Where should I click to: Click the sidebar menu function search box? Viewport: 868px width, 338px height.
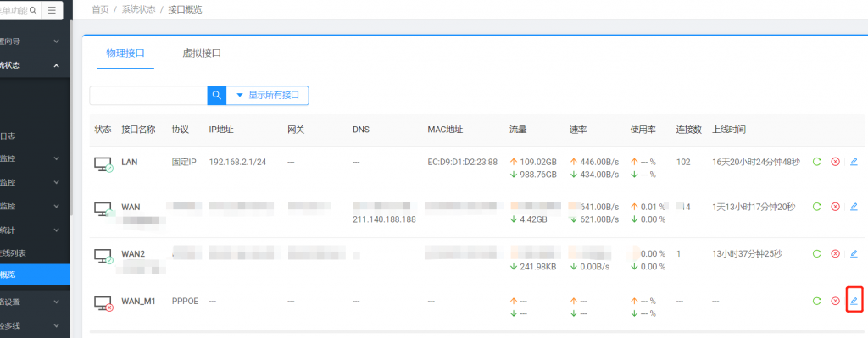click(x=14, y=10)
